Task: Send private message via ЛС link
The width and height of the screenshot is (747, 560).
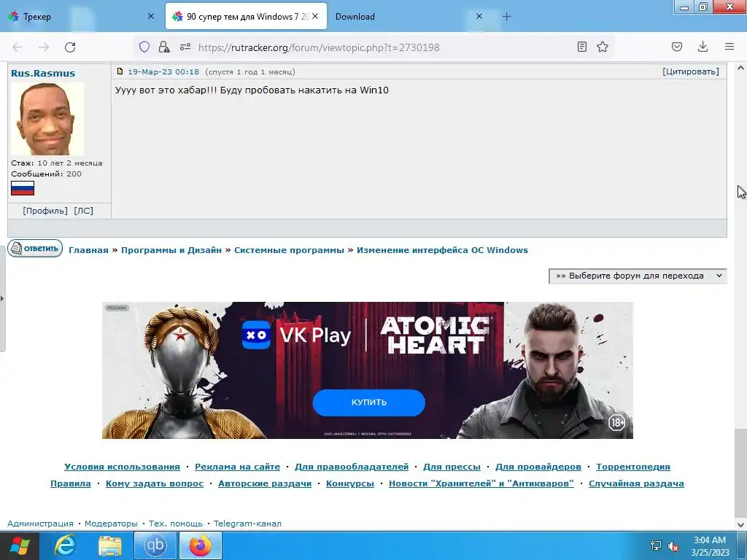Action: click(83, 211)
